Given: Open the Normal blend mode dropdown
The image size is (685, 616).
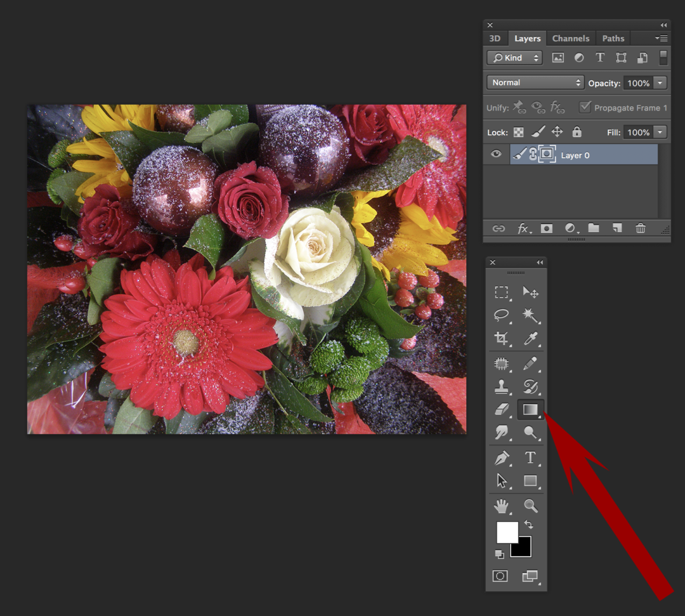Looking at the screenshot, I should 535,82.
